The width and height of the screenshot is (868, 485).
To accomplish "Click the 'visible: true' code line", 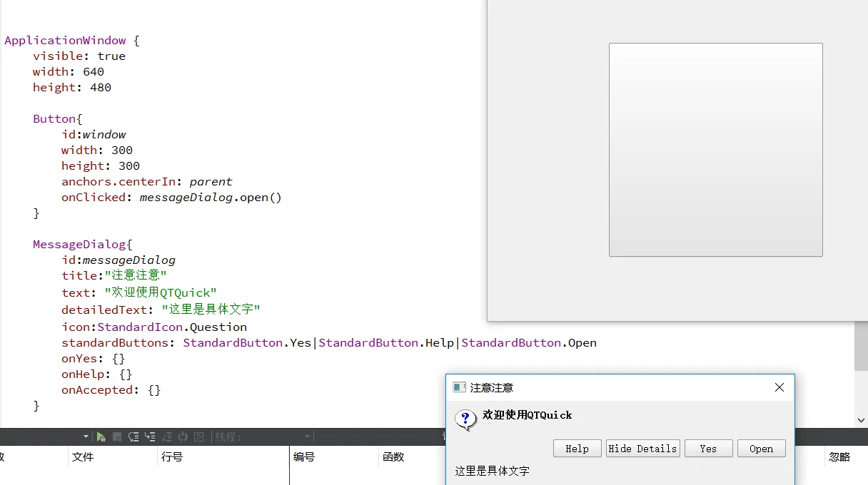I will coord(79,56).
